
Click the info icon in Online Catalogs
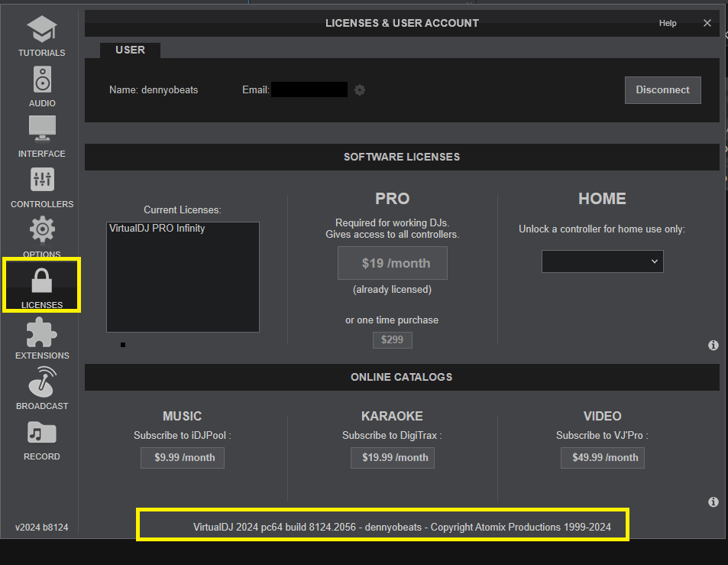coord(713,502)
